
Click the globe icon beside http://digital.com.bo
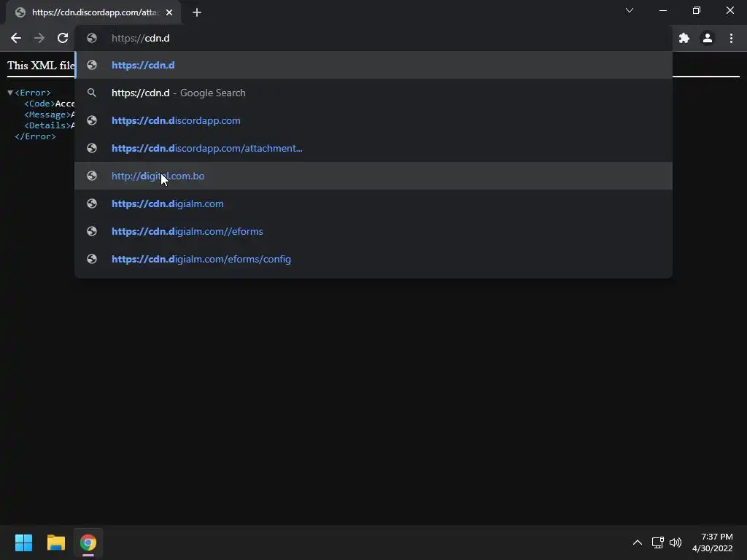(92, 176)
